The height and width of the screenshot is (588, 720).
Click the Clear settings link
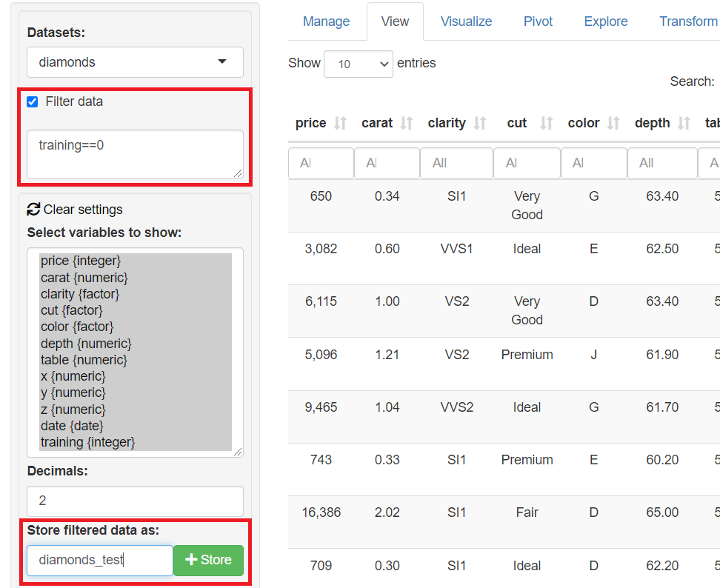(82, 210)
